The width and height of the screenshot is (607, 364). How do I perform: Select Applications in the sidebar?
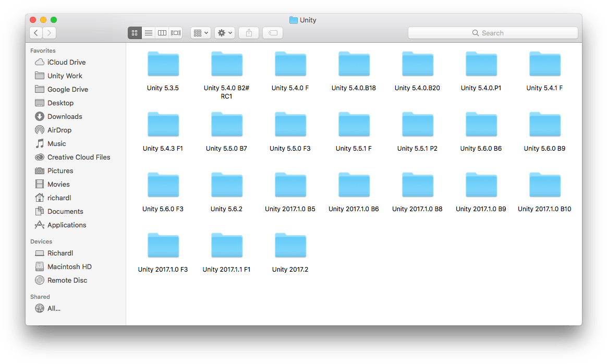tap(66, 225)
